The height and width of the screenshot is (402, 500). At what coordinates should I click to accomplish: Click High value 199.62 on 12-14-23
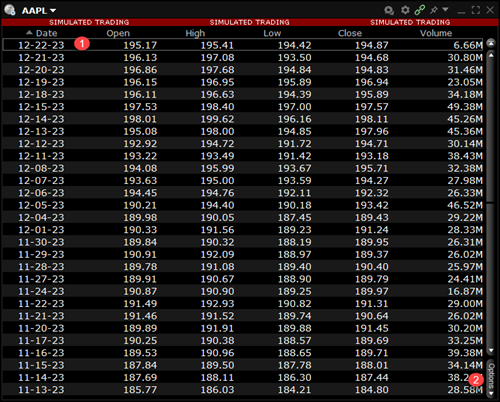click(x=217, y=119)
